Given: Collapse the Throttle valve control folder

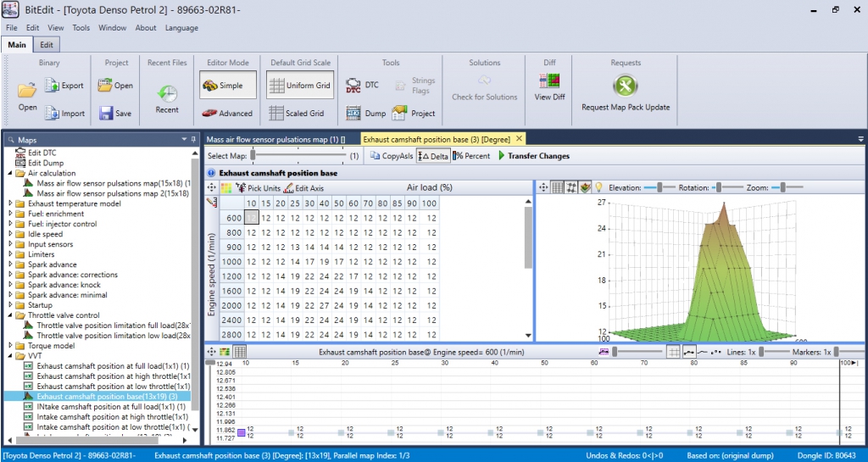Looking at the screenshot, I should [x=10, y=315].
